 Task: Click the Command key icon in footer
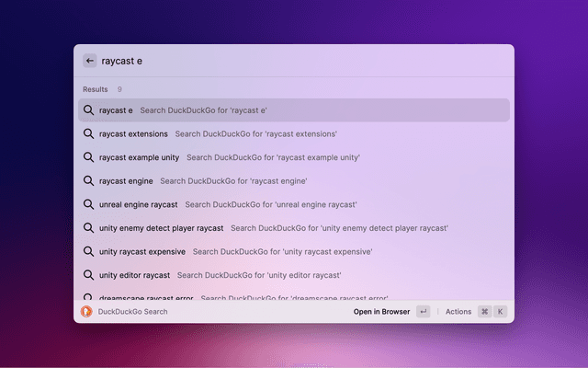(x=484, y=312)
